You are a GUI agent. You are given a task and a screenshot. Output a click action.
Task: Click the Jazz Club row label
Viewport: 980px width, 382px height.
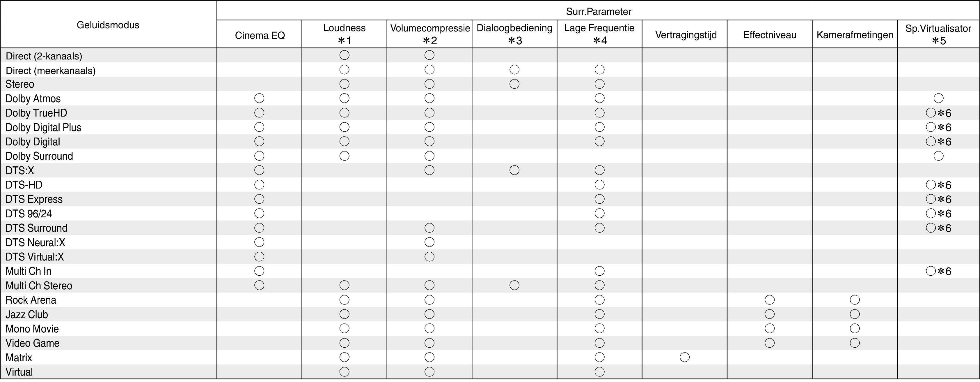27,314
